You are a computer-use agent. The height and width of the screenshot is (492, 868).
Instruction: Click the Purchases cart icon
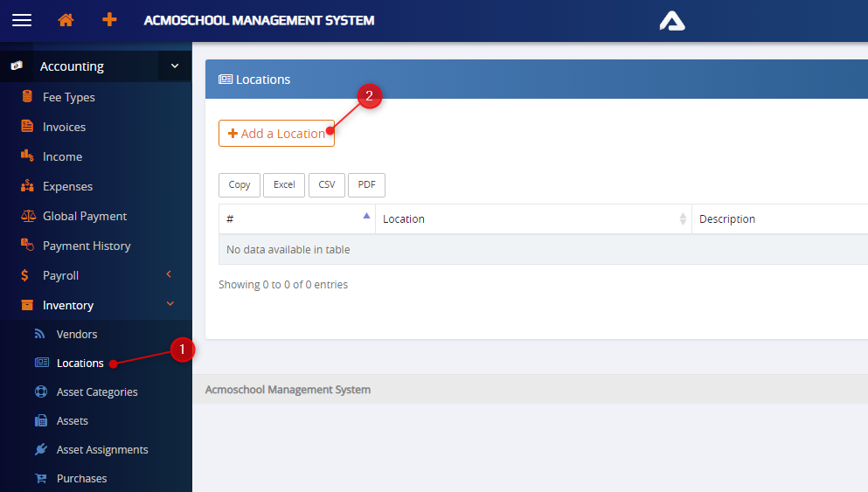(x=40, y=478)
